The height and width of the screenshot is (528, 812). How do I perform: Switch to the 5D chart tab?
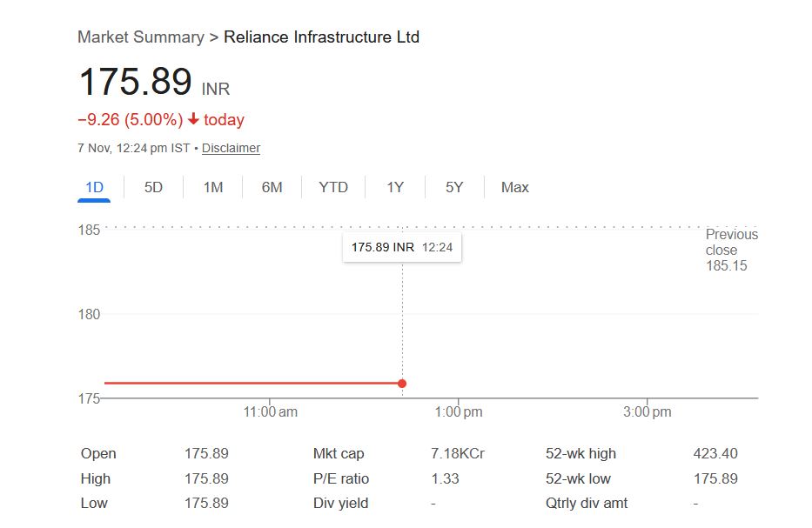[x=153, y=187]
